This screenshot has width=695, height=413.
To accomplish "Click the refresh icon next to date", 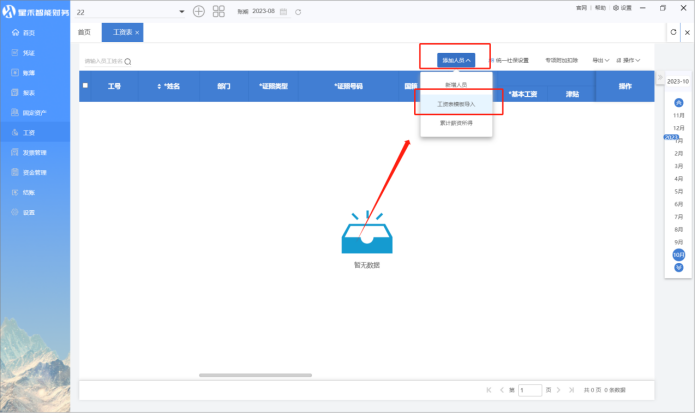I will click(298, 11).
